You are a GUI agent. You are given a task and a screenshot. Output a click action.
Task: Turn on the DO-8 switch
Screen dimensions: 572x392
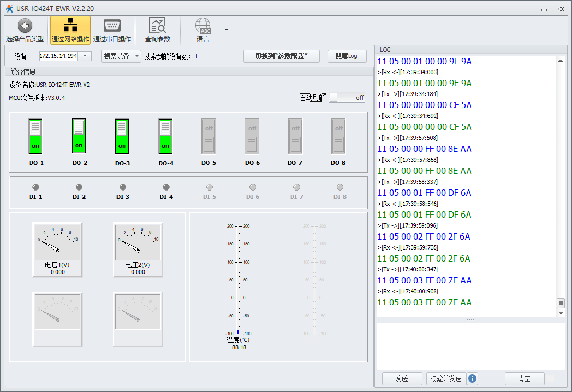[339, 136]
